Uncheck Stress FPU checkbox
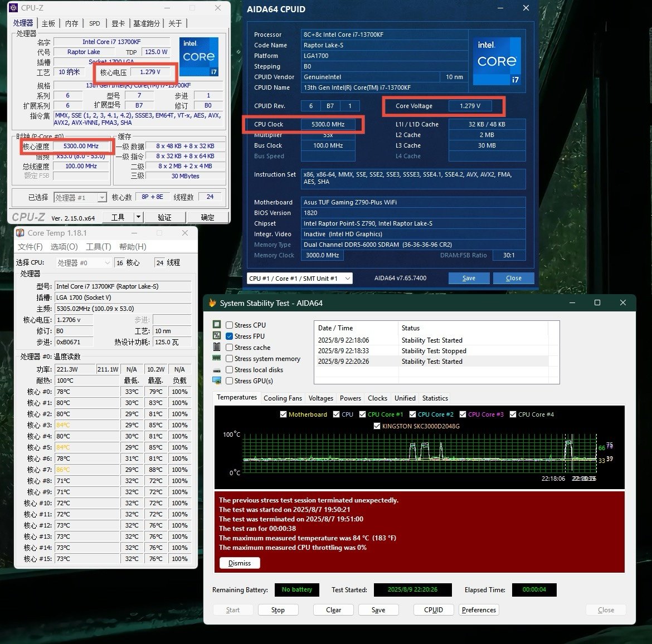652x644 pixels. click(x=229, y=336)
